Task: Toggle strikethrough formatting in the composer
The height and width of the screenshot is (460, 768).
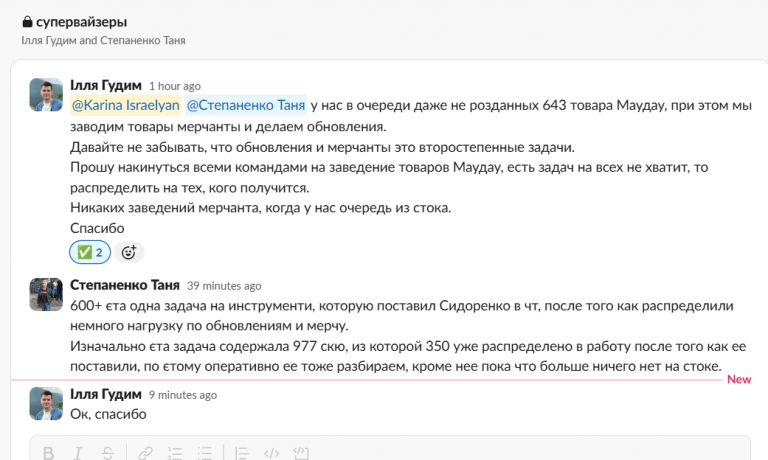Action: pos(107,453)
